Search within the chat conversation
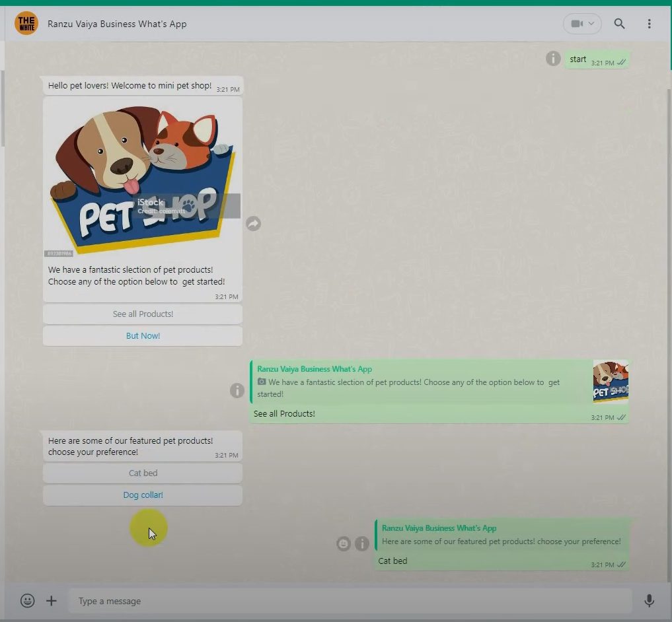The width and height of the screenshot is (672, 622). click(619, 24)
